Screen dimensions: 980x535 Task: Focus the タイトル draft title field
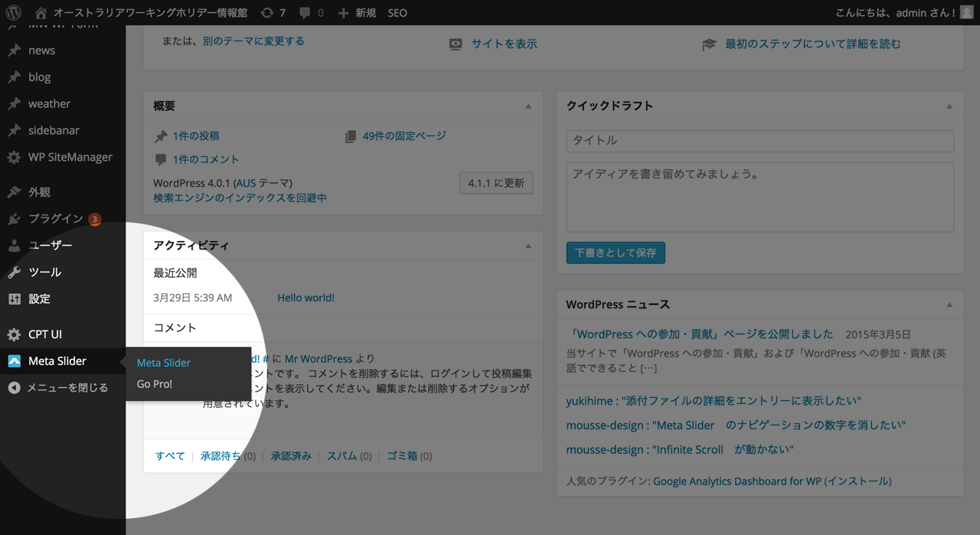pyautogui.click(x=760, y=141)
